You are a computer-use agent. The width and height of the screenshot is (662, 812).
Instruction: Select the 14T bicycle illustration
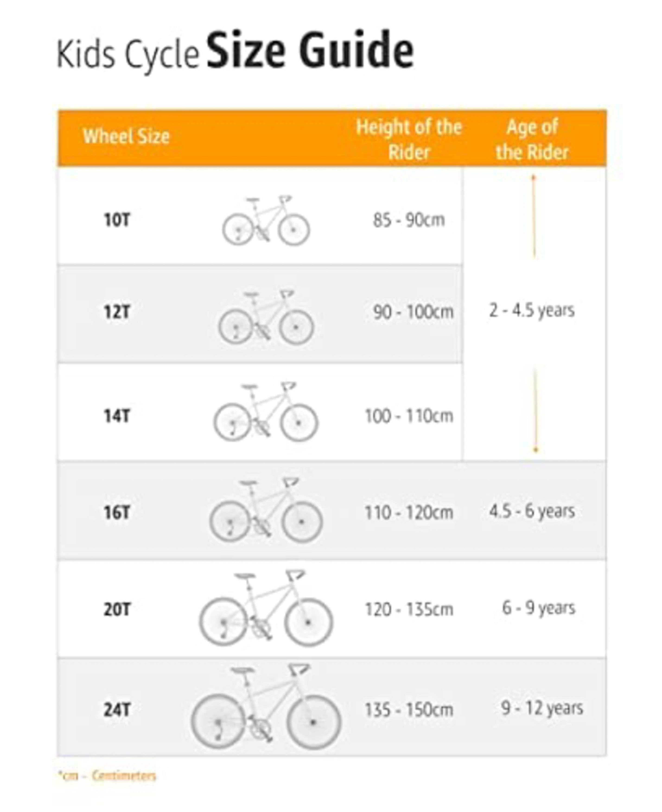coord(265,412)
